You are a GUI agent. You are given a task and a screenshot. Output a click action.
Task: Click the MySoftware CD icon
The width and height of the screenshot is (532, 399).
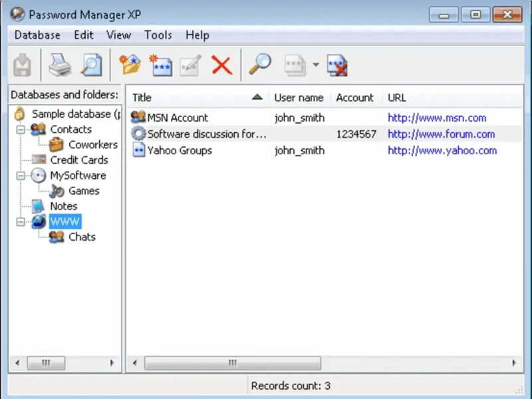point(38,176)
